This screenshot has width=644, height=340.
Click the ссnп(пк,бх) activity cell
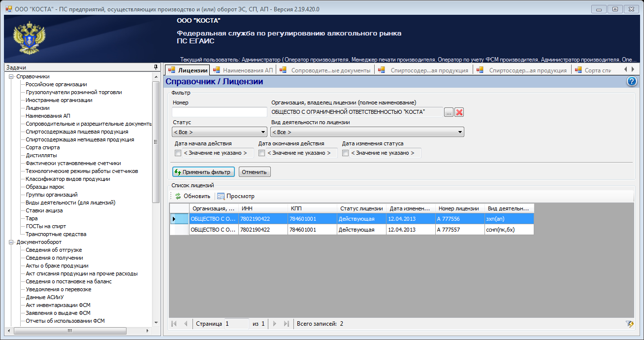click(509, 230)
